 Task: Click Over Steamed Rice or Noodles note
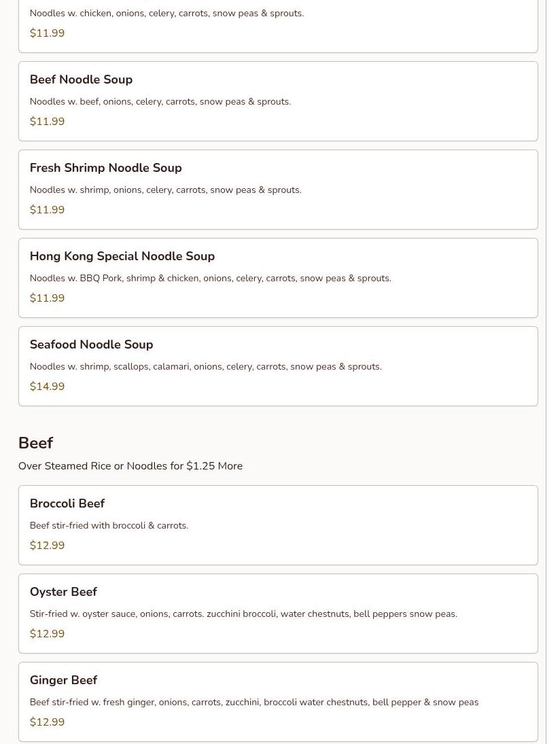(130, 466)
